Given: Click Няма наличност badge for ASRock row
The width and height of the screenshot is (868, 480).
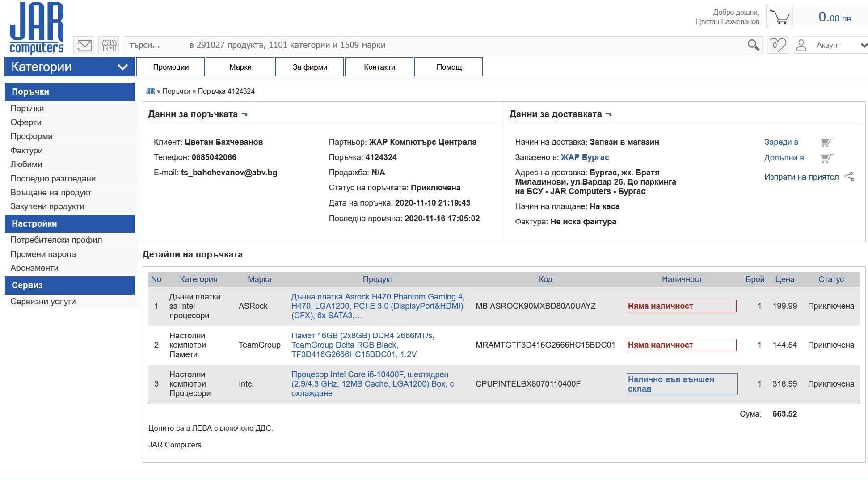Looking at the screenshot, I should click(x=681, y=306).
